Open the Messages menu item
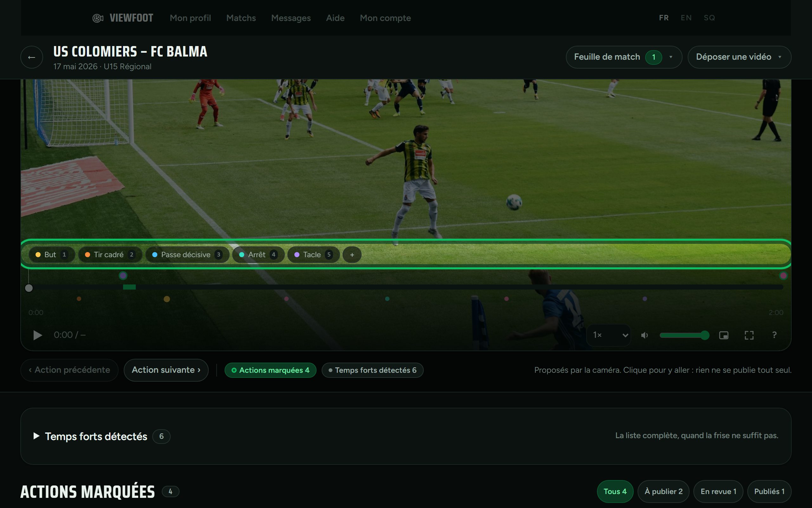 291,18
